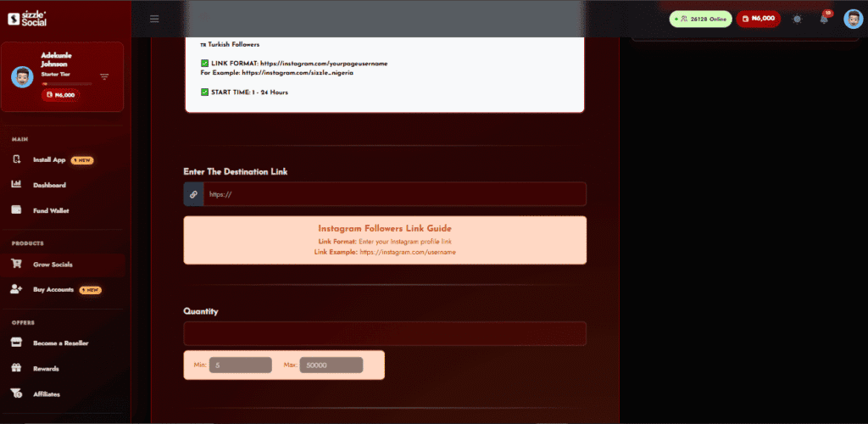The image size is (868, 424).
Task: Focus the Quantity input field
Action: click(385, 334)
